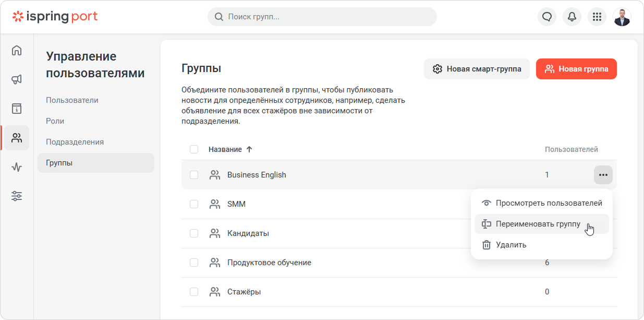Open the SMM group name
Screen dimensions: 644x320
tap(236, 204)
